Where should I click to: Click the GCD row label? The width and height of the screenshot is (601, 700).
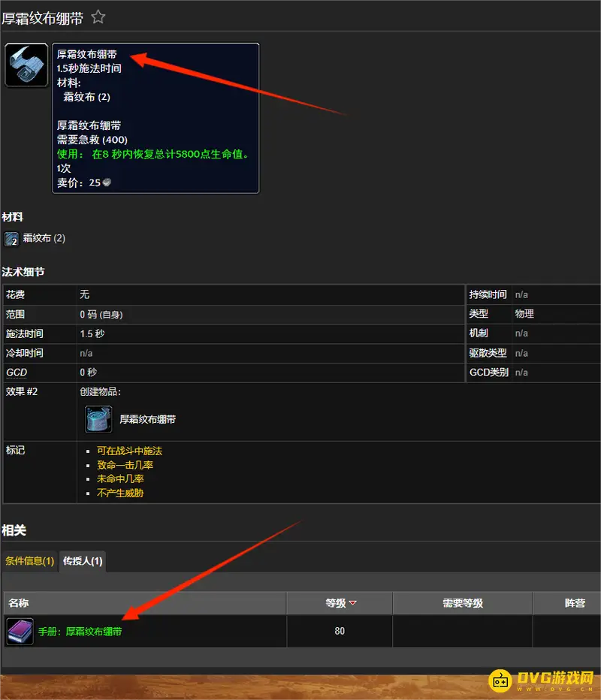pos(17,373)
